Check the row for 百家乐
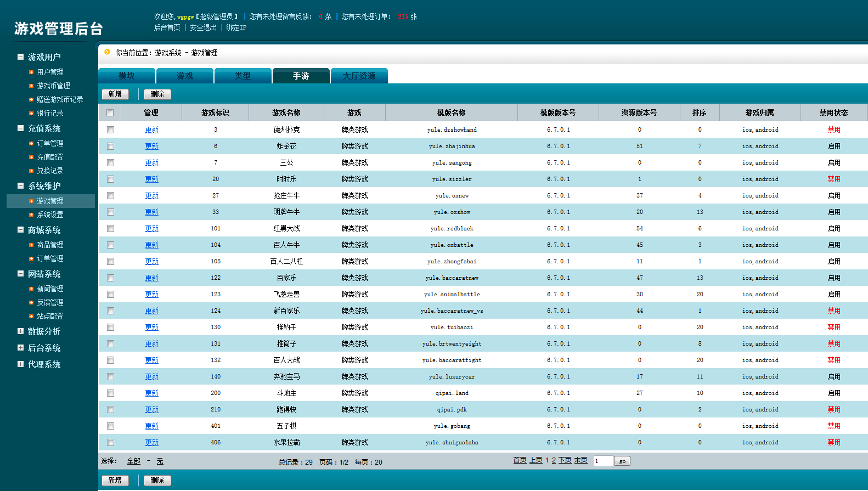This screenshot has width=868, height=491. [110, 278]
